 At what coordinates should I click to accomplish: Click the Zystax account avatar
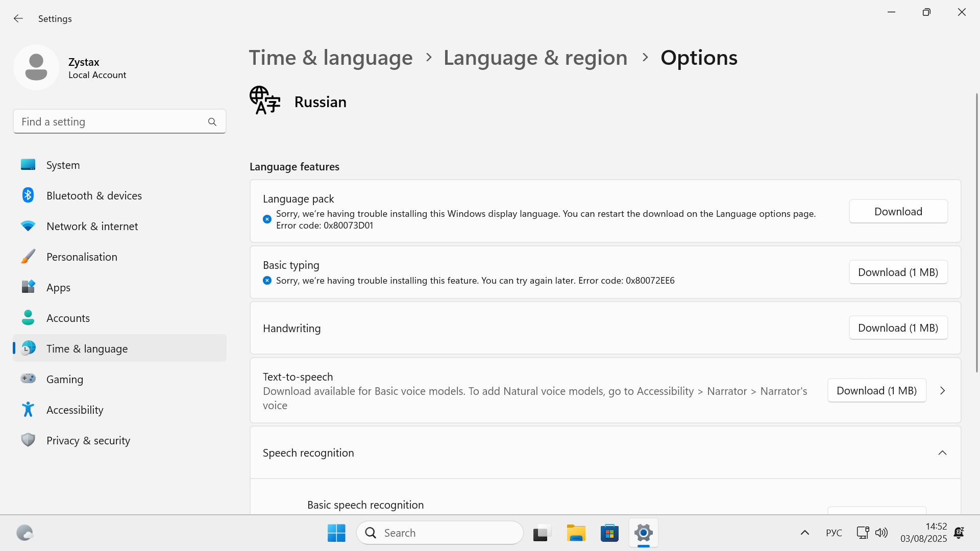pyautogui.click(x=36, y=67)
